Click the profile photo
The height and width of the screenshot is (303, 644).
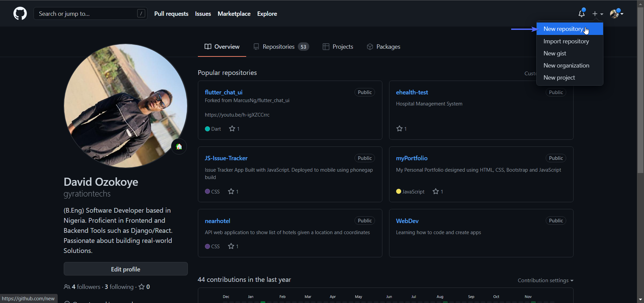[x=126, y=106]
